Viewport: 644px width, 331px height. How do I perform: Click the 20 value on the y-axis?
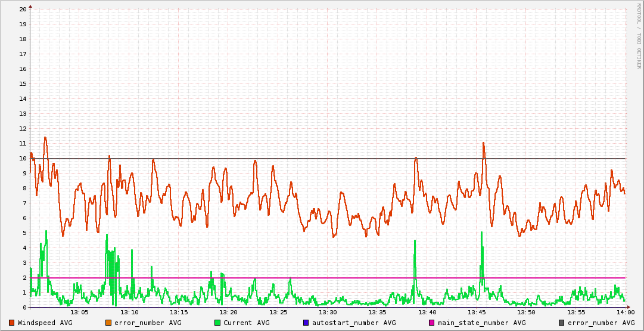(x=23, y=10)
